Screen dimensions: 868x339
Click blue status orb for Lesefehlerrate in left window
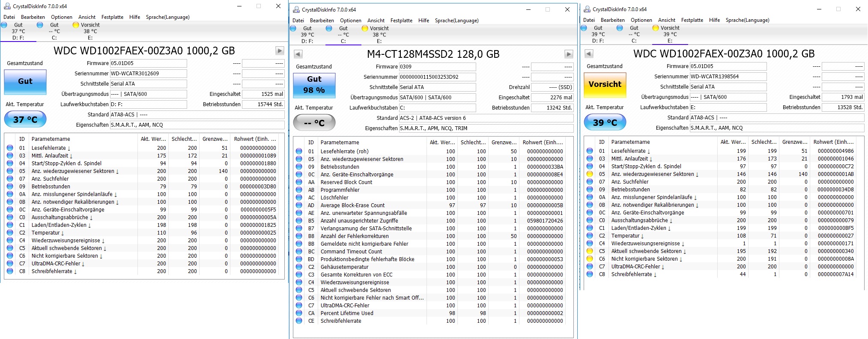point(10,148)
